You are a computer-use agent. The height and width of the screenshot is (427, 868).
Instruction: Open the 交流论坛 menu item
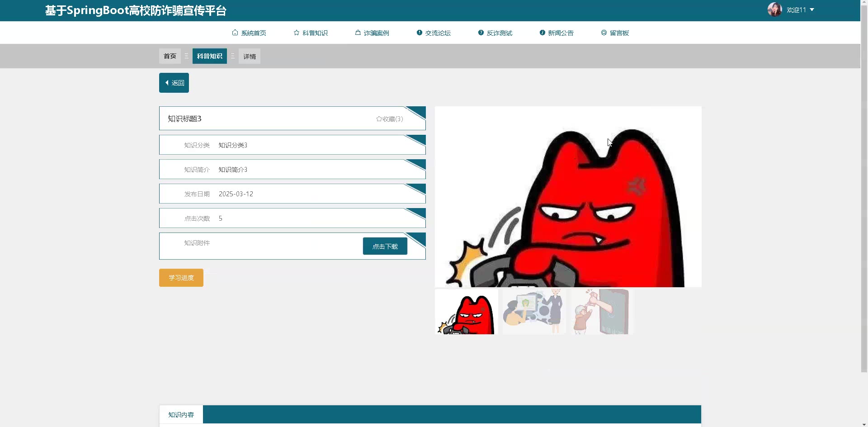point(434,33)
